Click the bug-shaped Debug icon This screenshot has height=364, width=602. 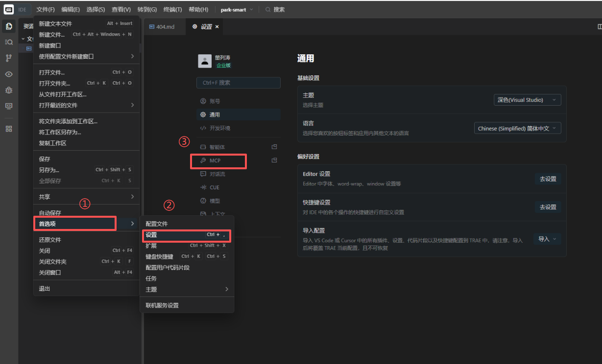(9, 90)
